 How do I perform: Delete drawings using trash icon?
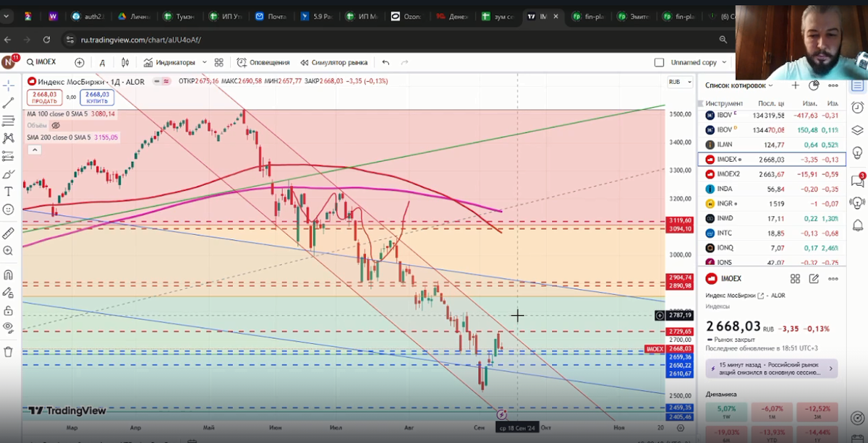tap(9, 352)
